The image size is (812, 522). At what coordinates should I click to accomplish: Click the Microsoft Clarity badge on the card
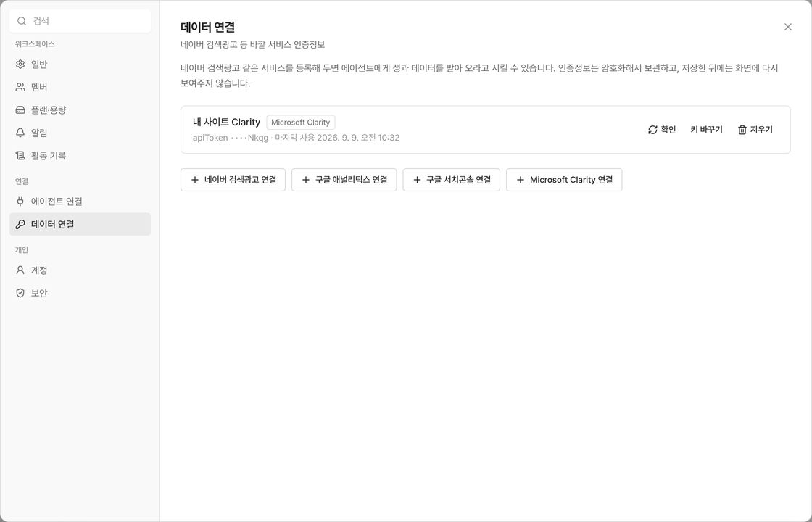[300, 123]
